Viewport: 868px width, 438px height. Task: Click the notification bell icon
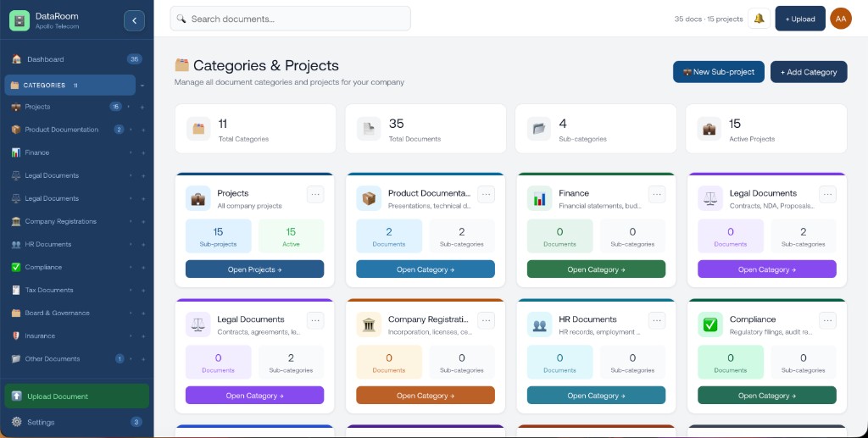(759, 19)
